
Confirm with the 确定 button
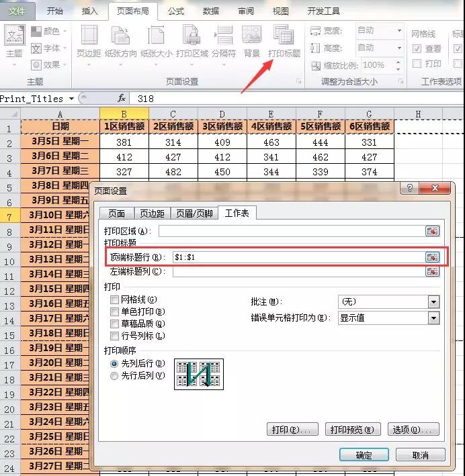(364, 455)
